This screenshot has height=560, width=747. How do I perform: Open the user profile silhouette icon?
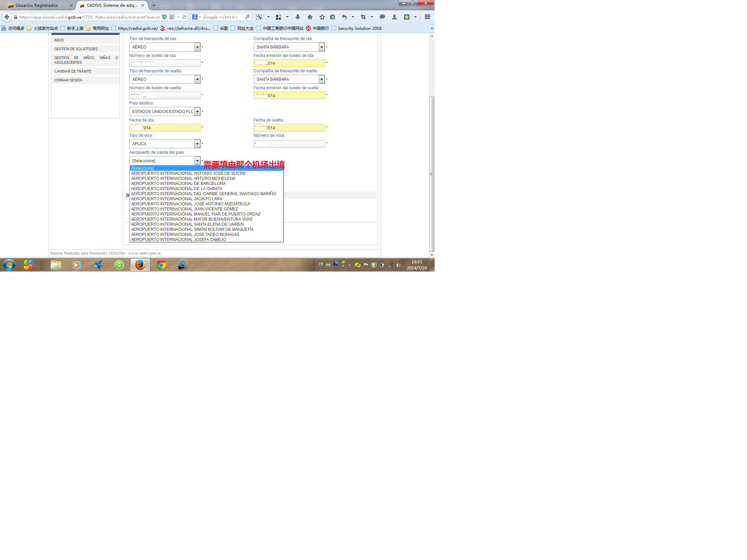pyautogui.click(x=394, y=17)
